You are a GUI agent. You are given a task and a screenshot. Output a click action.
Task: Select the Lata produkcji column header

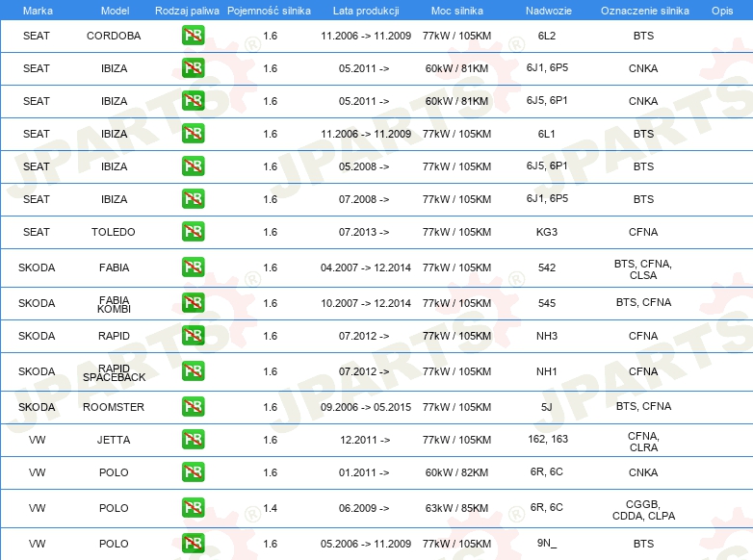[x=366, y=11]
